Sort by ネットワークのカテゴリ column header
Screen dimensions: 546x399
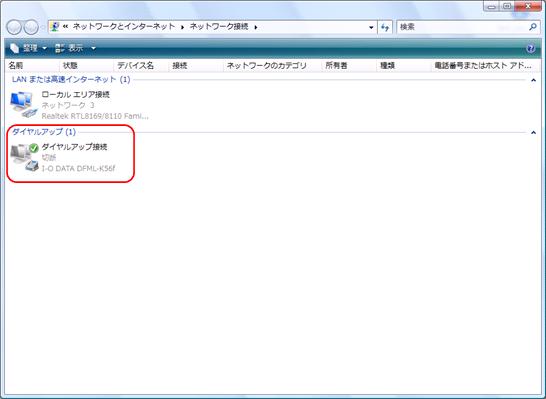coord(273,65)
